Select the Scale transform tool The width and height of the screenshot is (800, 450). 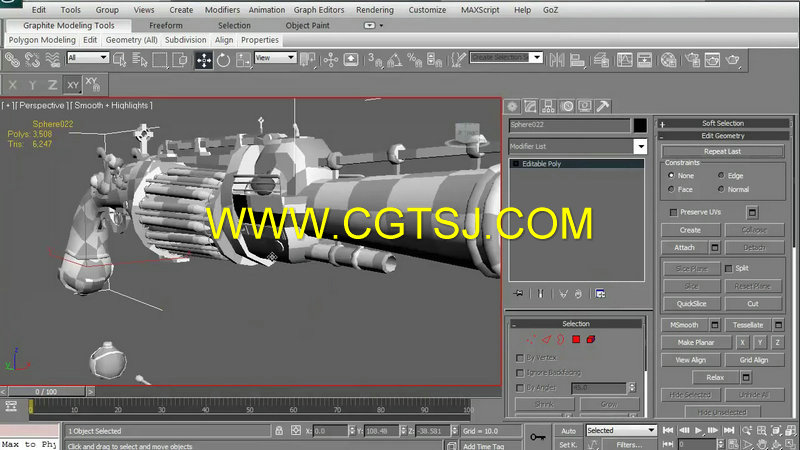click(243, 60)
